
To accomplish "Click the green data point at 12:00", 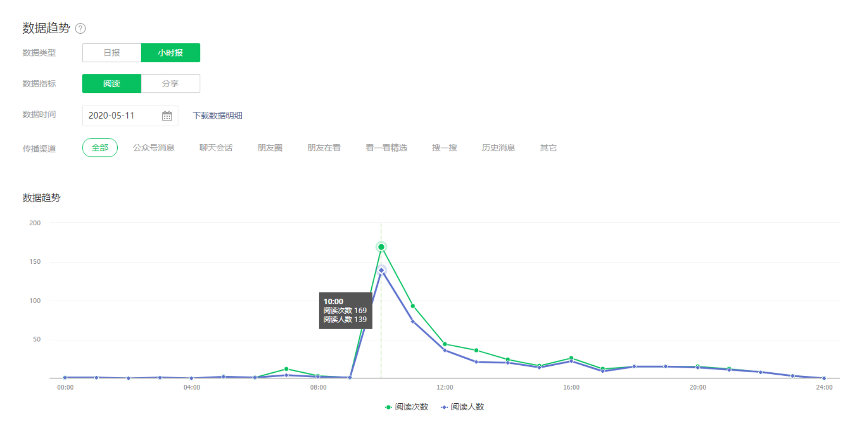I will (x=444, y=344).
